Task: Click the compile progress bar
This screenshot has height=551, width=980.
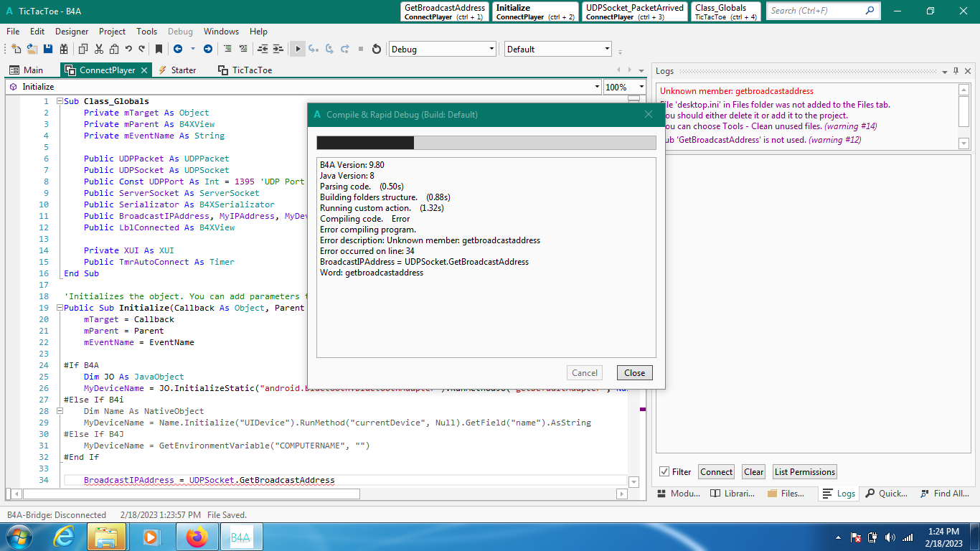Action: click(x=486, y=143)
